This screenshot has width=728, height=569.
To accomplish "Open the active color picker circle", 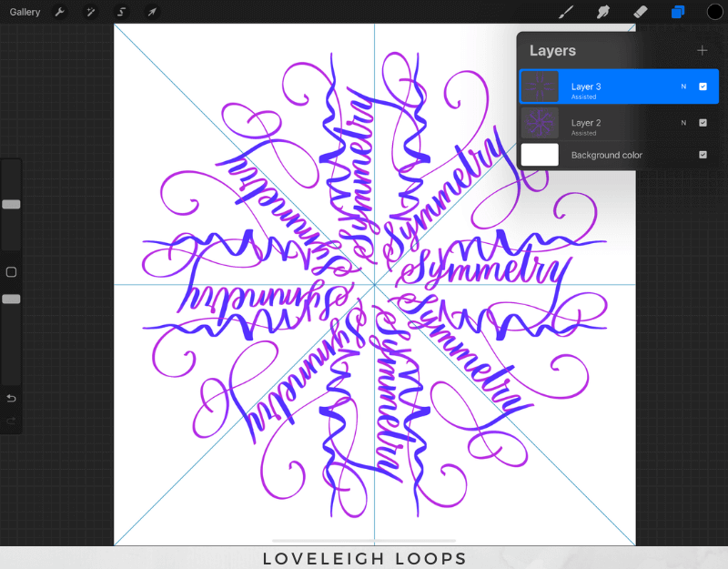I will pyautogui.click(x=715, y=12).
